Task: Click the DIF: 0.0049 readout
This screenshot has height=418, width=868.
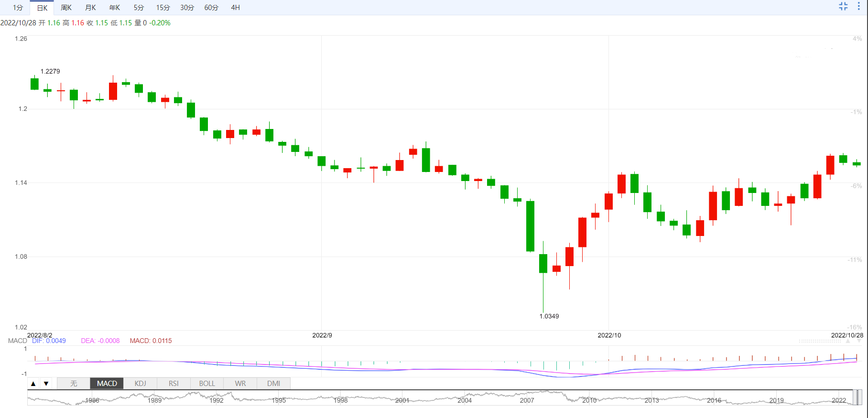Action: (x=49, y=341)
